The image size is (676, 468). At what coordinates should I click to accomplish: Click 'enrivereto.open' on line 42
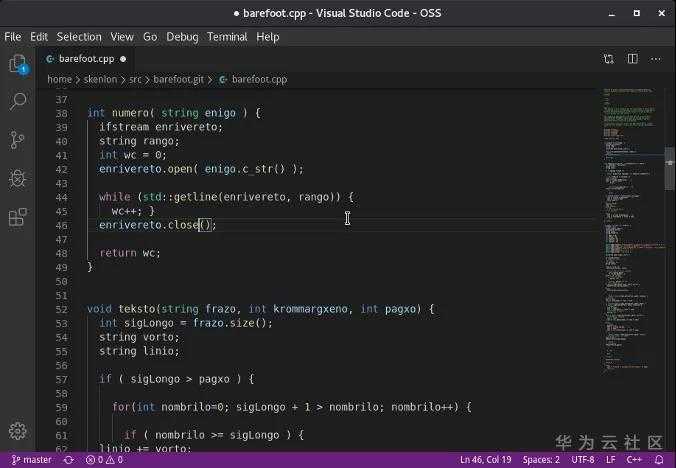145,169
